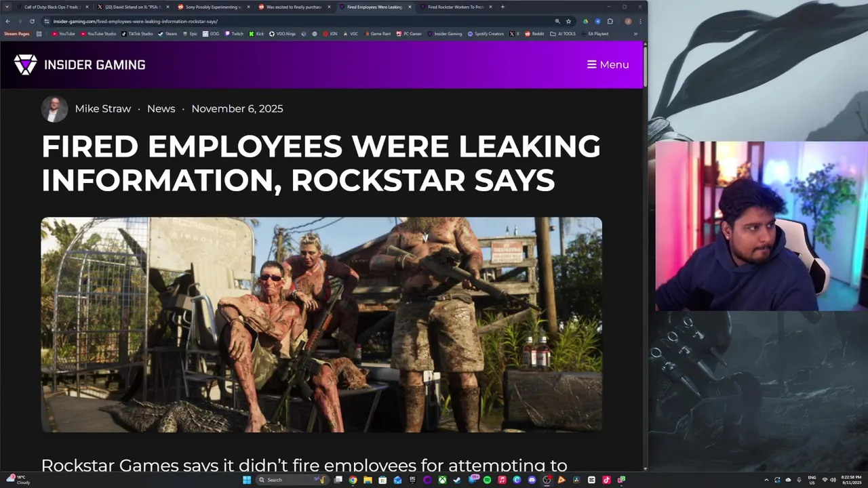Open the AI TOOLS bookmark folder
Viewport: 868px width, 488px height.
(563, 33)
